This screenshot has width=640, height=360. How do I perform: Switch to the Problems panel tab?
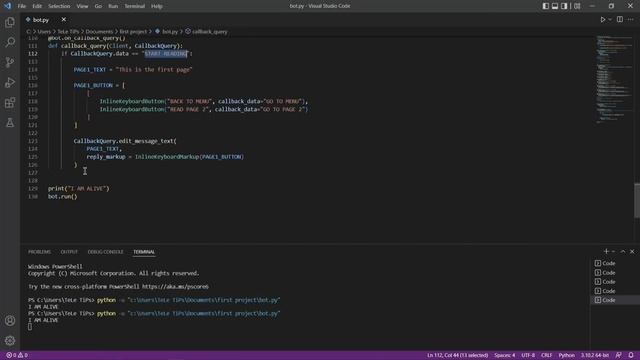click(x=40, y=252)
